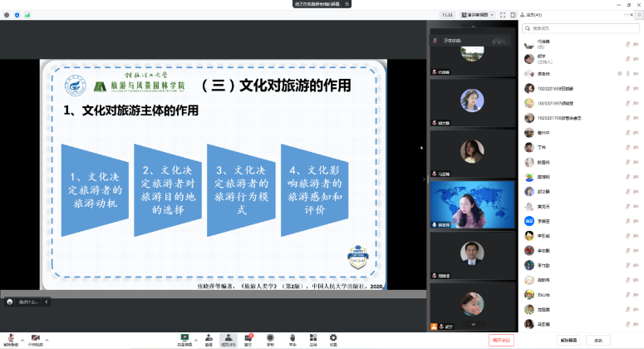Start recording with the 录制 icon
The width and height of the screenshot is (644, 349).
tap(270, 339)
